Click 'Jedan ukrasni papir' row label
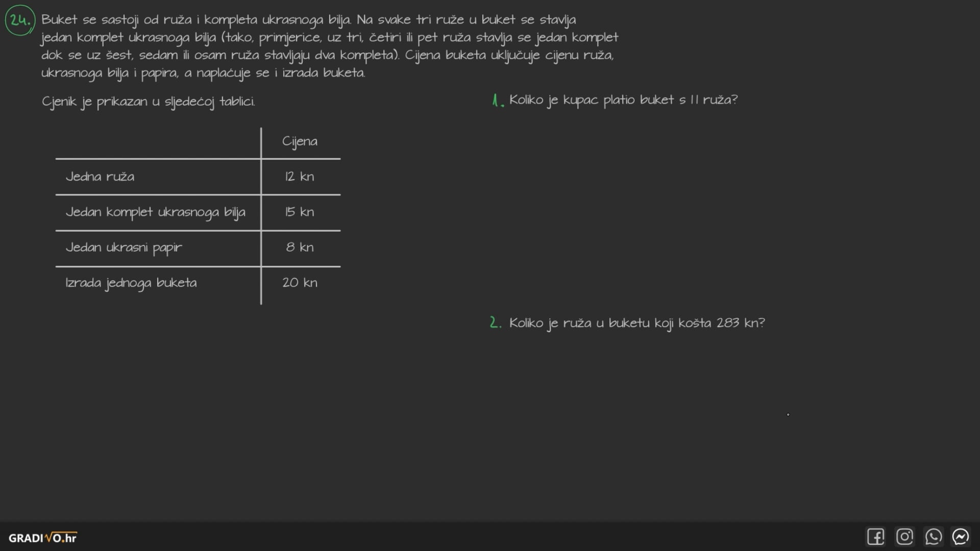The height and width of the screenshot is (551, 980). point(124,247)
